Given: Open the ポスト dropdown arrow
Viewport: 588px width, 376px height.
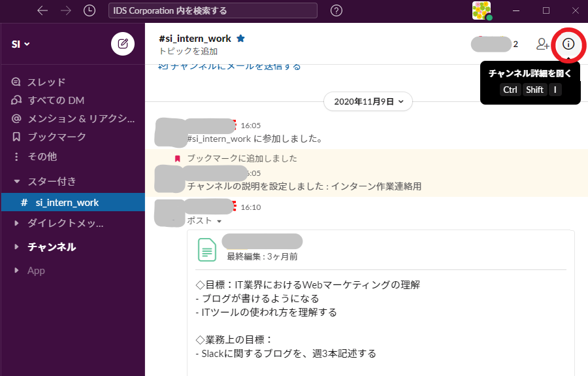Looking at the screenshot, I should click(220, 222).
